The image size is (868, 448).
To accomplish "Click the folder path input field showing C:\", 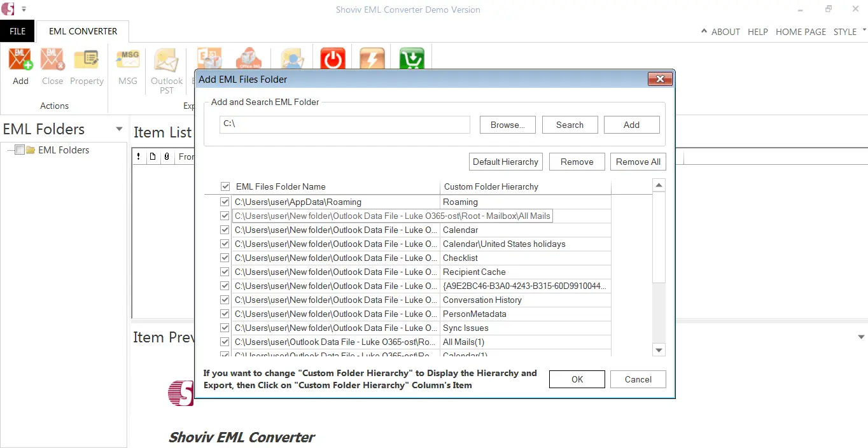I will [x=344, y=125].
